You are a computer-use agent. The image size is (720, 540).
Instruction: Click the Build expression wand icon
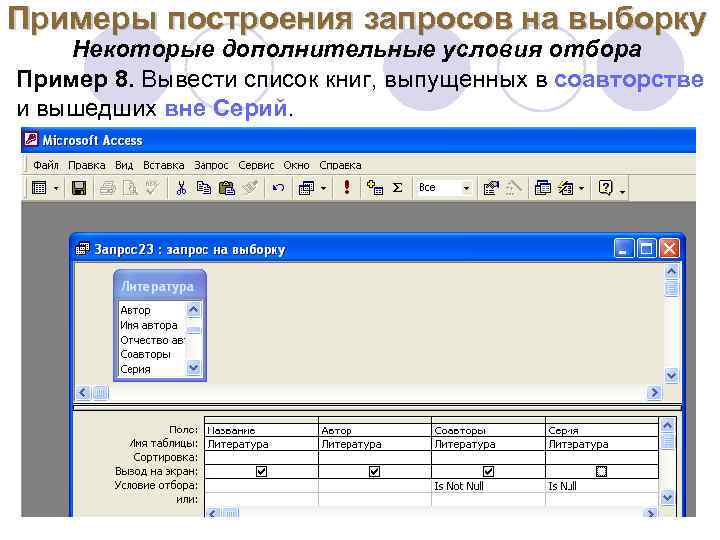pos(513,188)
